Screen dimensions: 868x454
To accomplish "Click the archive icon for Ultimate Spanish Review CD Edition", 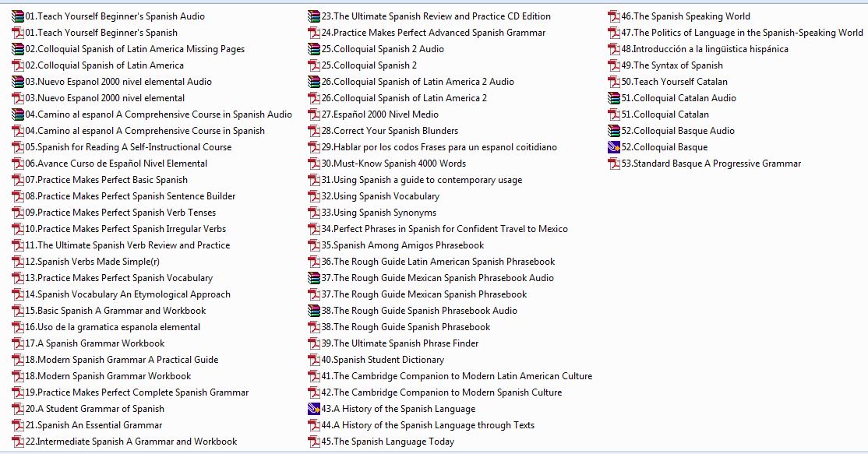I will pyautogui.click(x=314, y=16).
